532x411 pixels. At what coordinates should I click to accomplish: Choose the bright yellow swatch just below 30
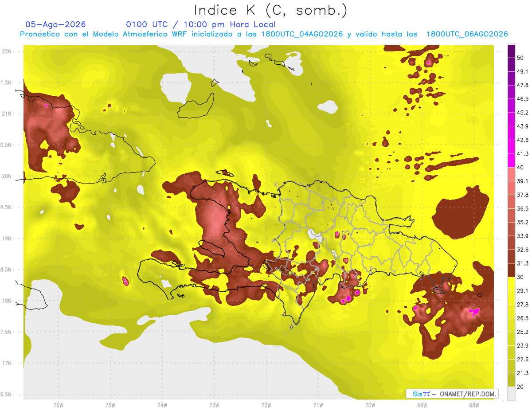click(x=511, y=284)
